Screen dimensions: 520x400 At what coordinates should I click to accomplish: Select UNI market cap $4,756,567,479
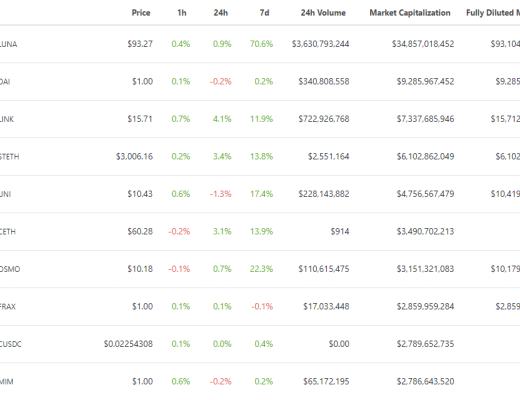click(425, 194)
